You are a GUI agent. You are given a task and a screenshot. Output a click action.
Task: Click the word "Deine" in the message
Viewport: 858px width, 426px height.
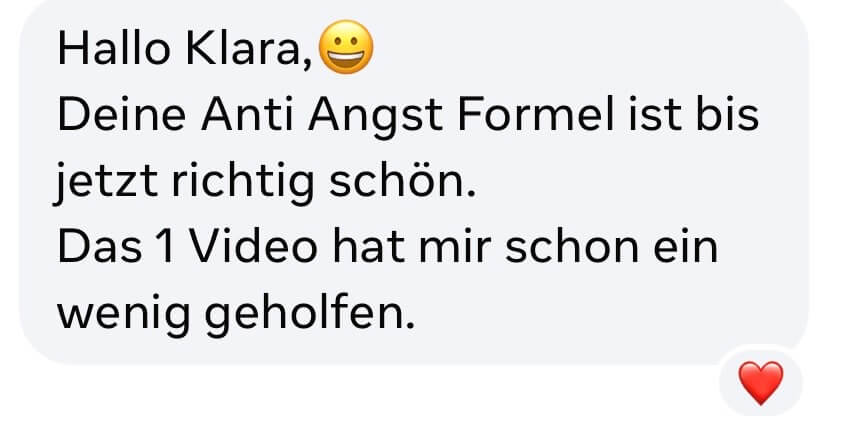(x=121, y=115)
